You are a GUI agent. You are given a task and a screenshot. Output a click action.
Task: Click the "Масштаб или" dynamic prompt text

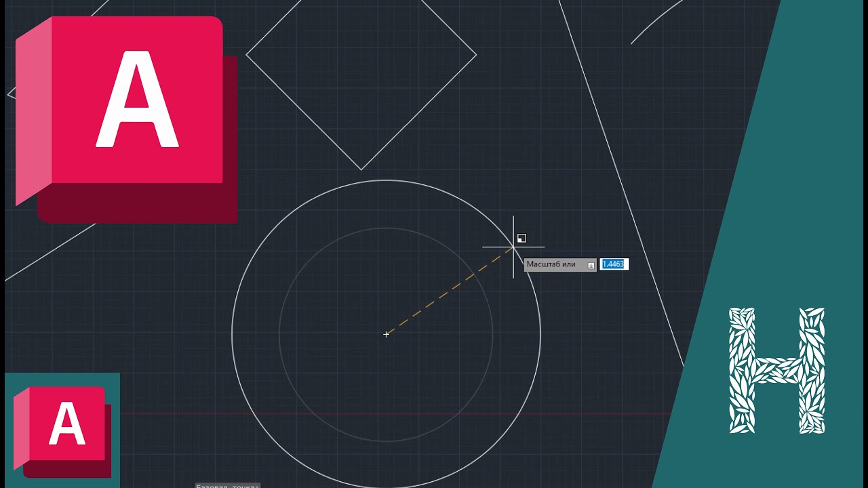(551, 264)
